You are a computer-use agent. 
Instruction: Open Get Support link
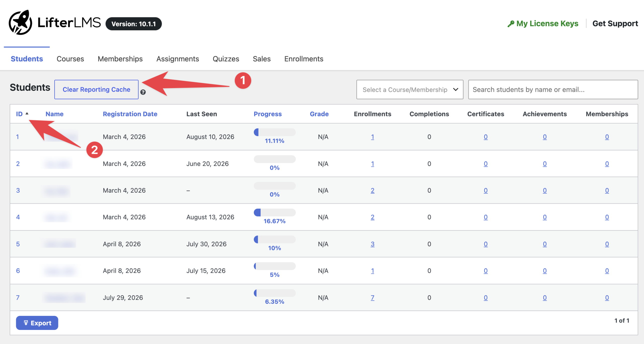615,23
